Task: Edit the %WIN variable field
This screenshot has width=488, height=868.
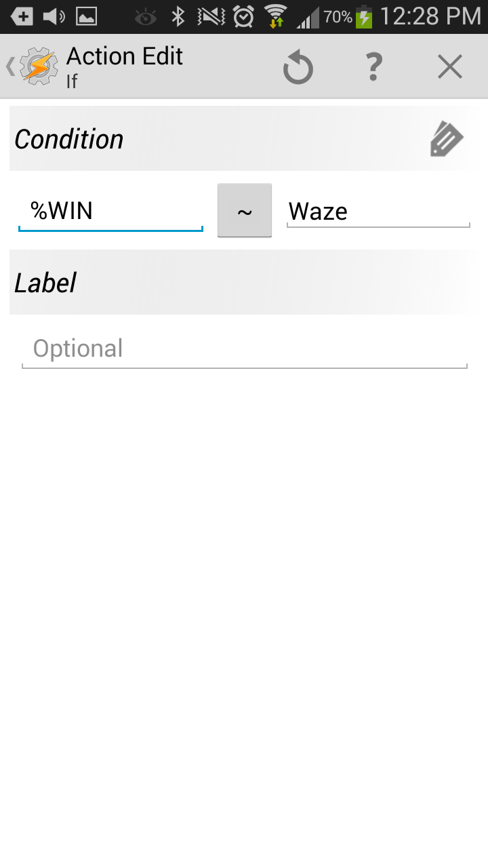Action: [110, 212]
